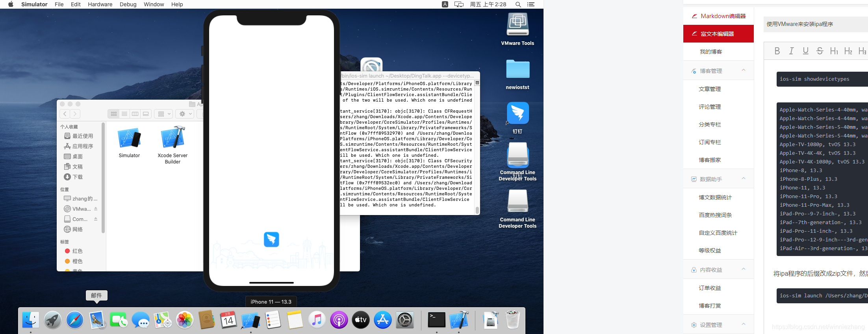
Task: Open Apple TV app in dock
Action: [x=361, y=320]
